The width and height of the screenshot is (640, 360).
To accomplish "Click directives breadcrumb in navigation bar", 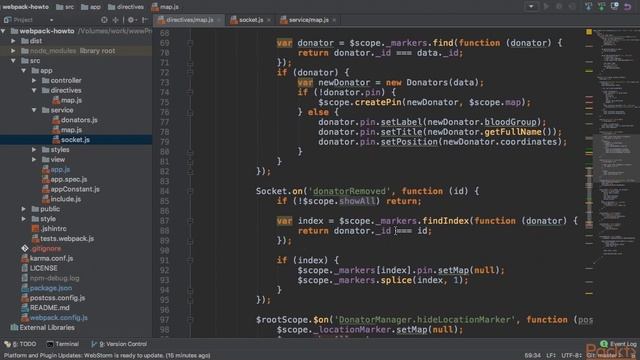I will pyautogui.click(x=126, y=7).
